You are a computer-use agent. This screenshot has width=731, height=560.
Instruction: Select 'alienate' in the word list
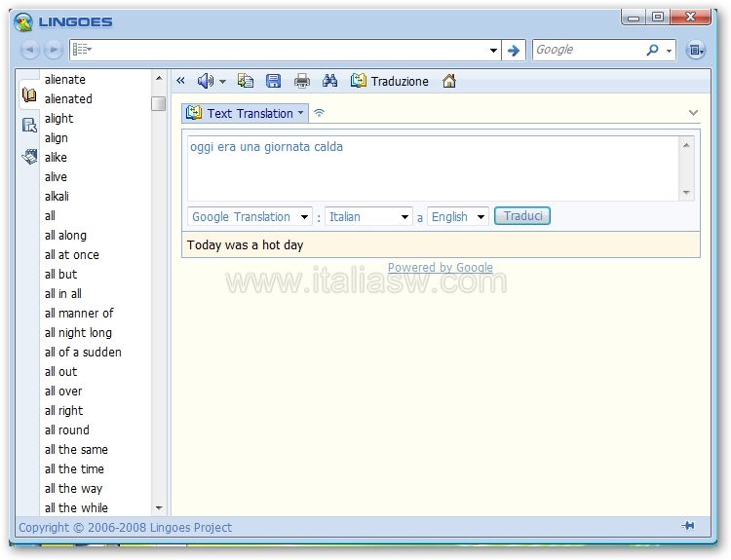coord(64,80)
